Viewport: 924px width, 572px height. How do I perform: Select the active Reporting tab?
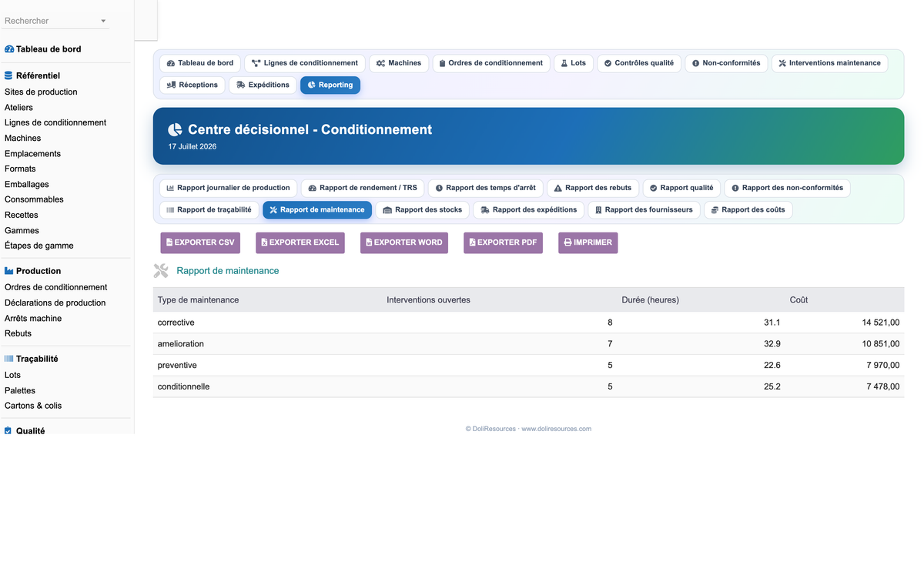[x=330, y=85]
